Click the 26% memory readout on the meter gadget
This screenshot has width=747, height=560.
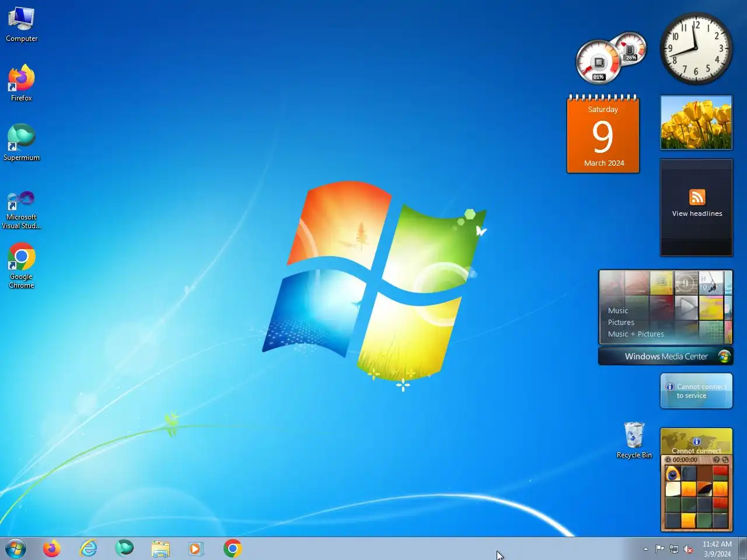click(x=631, y=58)
